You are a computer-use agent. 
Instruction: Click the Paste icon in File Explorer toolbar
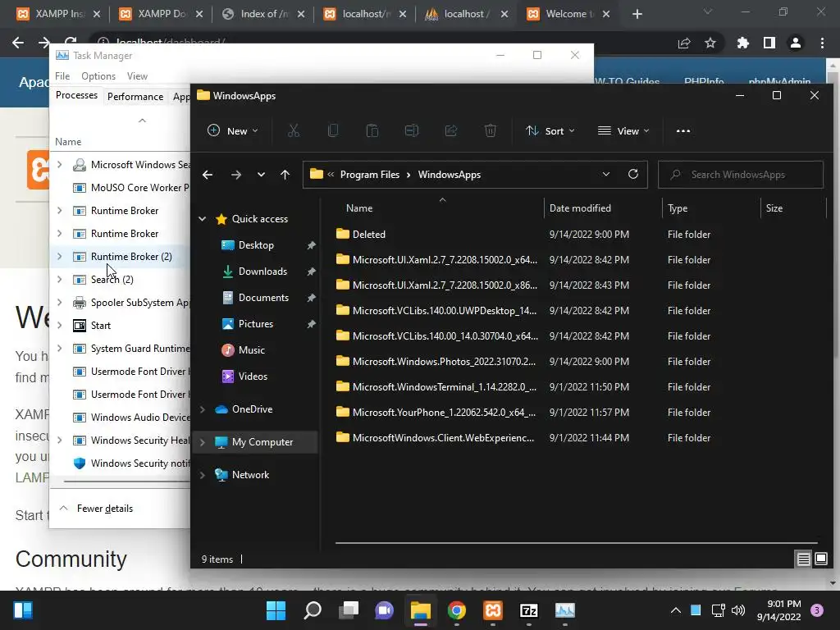tap(372, 130)
